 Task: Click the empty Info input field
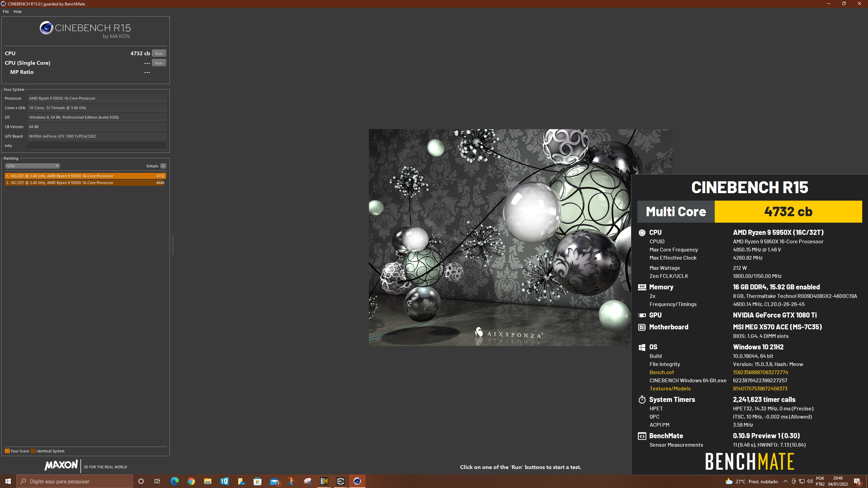tap(97, 146)
